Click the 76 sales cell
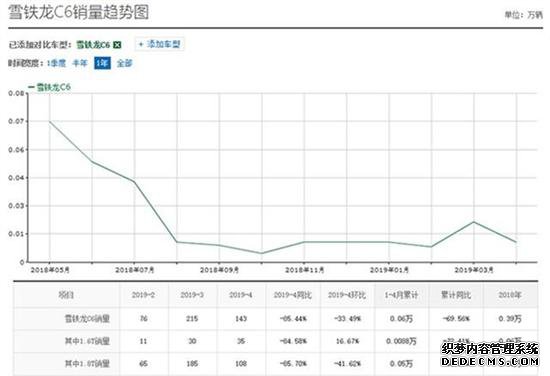 143,318
